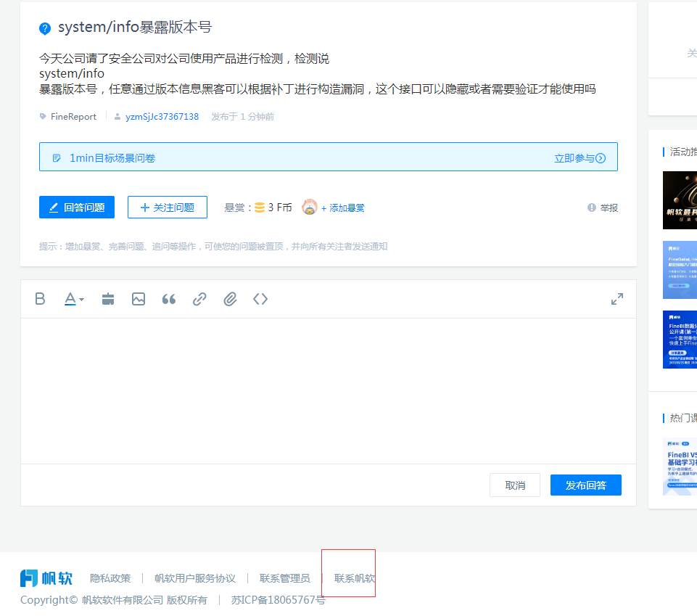Click the 联系管理员 footer link
This screenshot has height=616, width=697.
click(285, 578)
